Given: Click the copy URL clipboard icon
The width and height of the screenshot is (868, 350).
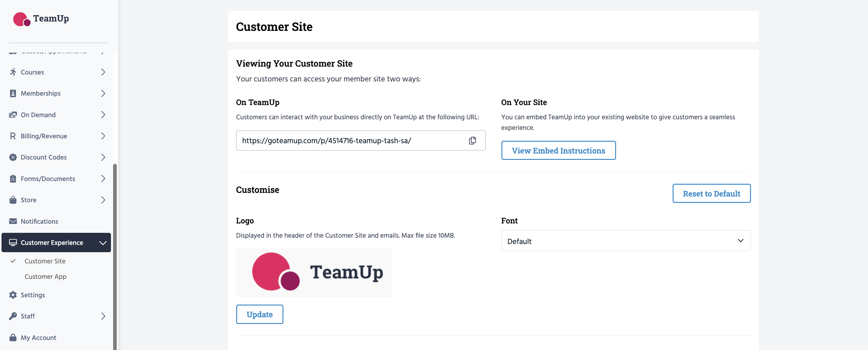Looking at the screenshot, I should 472,140.
